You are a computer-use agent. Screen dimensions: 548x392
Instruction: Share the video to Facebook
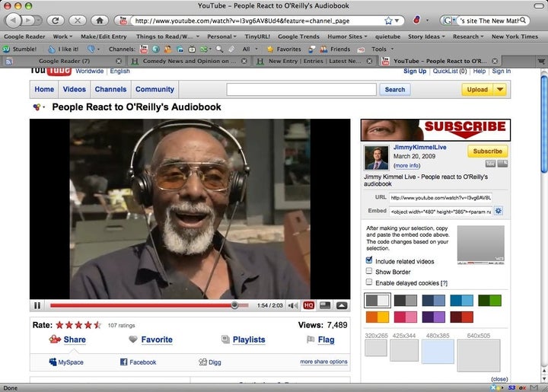coord(138,362)
